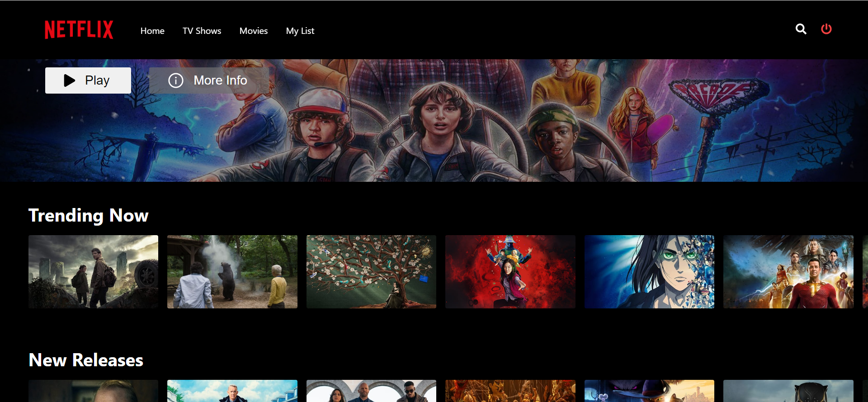Open the ruined-city duo thumbnail in Trending Now
The width and height of the screenshot is (868, 402).
click(93, 272)
